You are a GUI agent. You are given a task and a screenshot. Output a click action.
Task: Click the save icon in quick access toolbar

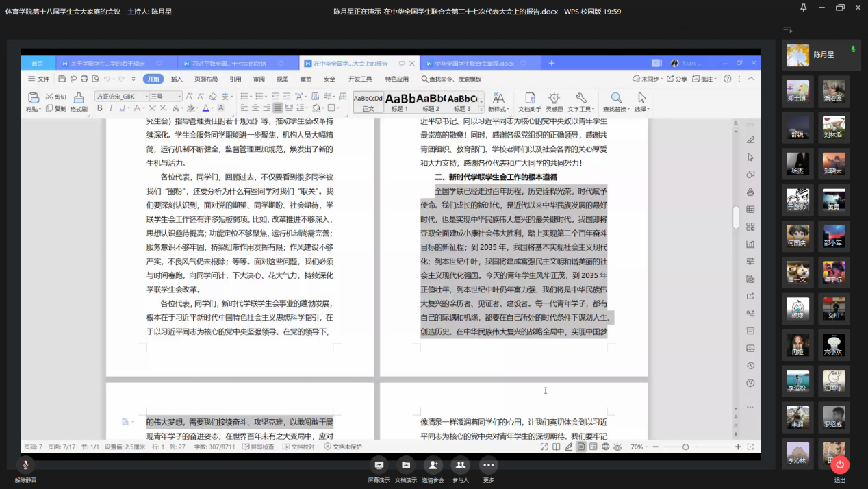(62, 79)
